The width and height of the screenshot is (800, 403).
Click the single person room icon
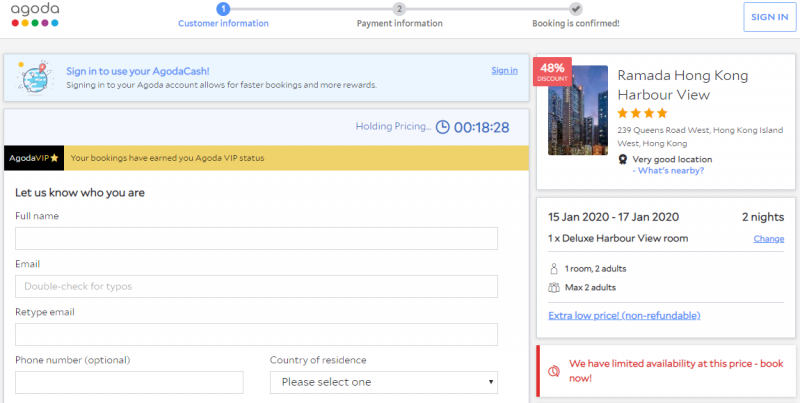[554, 268]
